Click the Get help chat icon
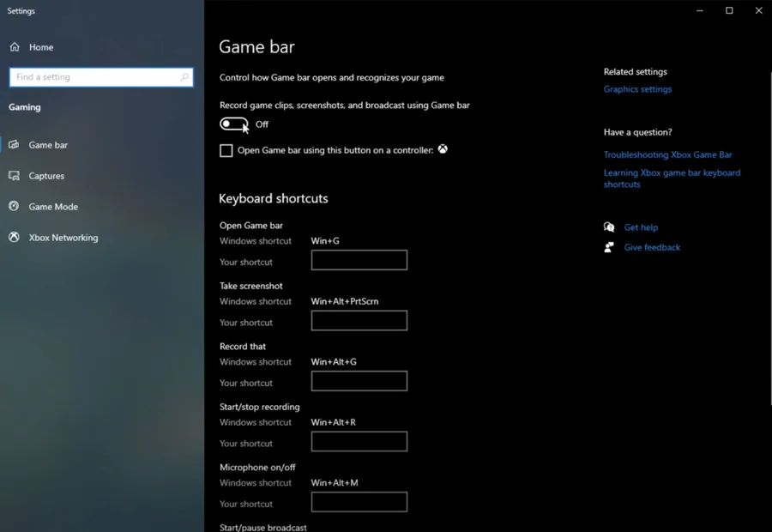Image resolution: width=772 pixels, height=532 pixels. (x=609, y=227)
